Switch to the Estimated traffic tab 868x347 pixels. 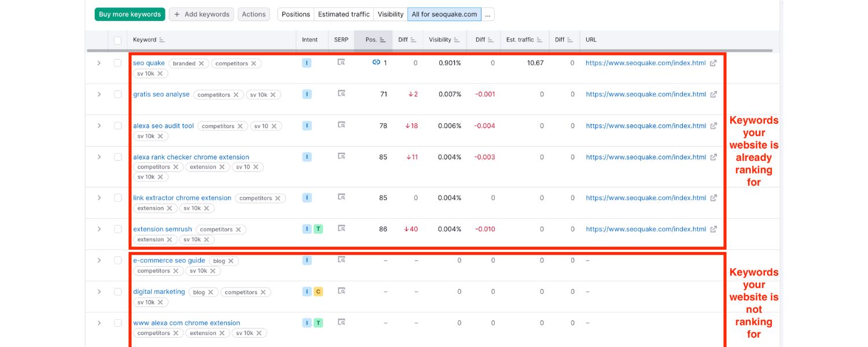[344, 14]
